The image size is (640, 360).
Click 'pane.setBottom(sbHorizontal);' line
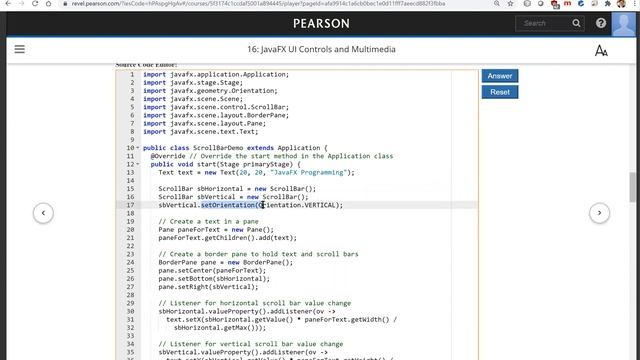click(214, 278)
